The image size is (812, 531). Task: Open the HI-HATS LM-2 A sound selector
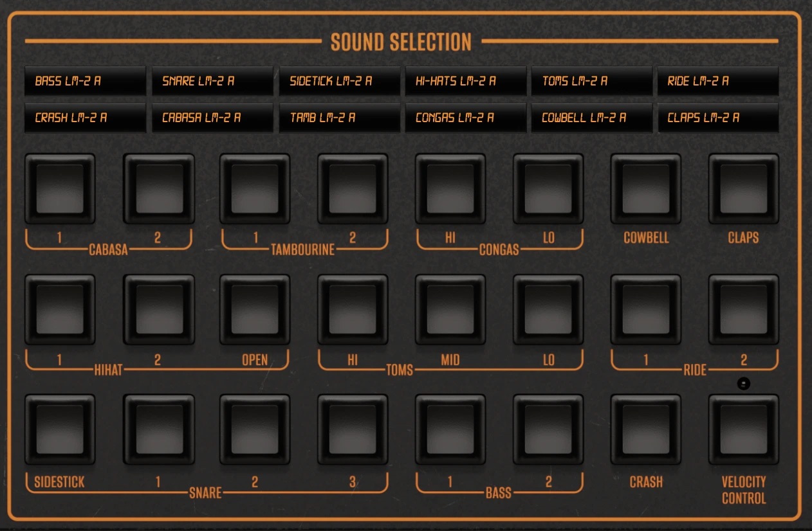465,80
